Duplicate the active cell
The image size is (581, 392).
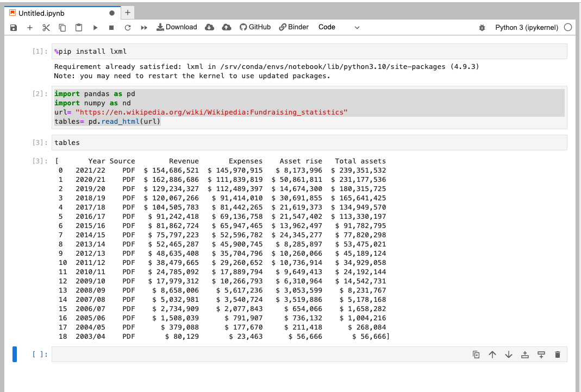tap(476, 355)
